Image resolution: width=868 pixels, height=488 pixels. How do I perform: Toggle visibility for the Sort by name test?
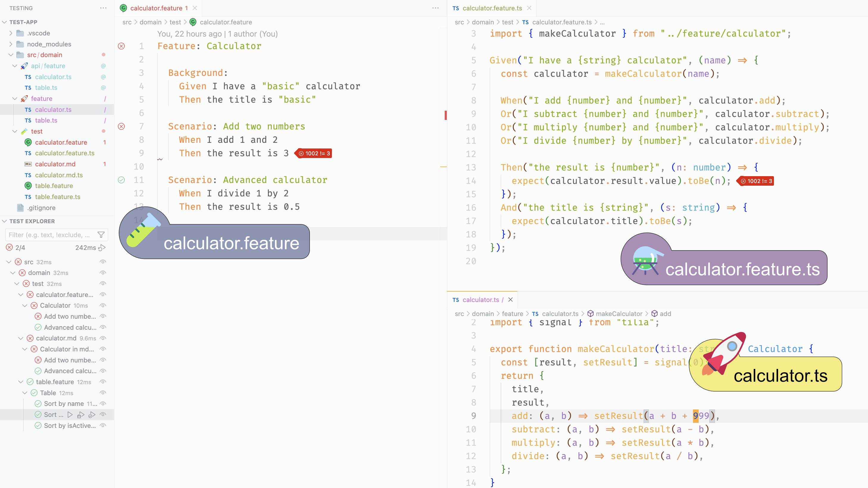[102, 403]
